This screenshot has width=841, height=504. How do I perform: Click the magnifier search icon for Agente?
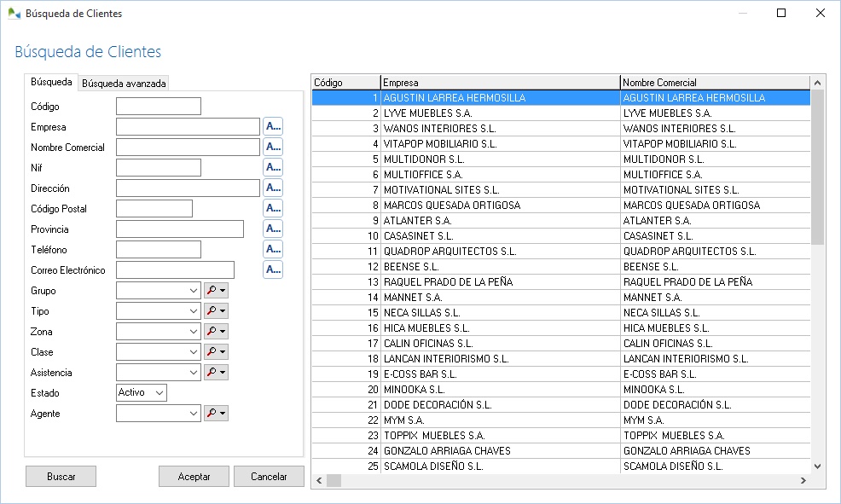tap(212, 414)
